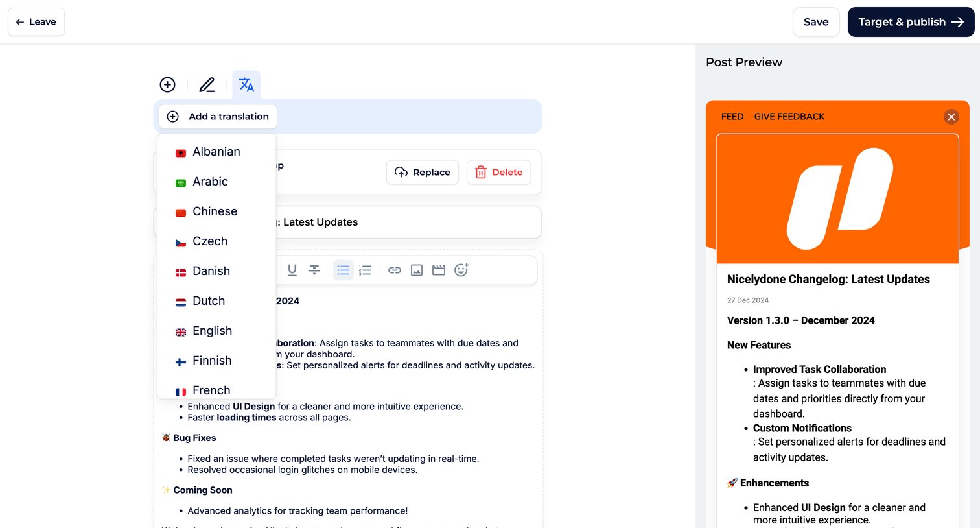Click Version 1.3.0 heading in preview
This screenshot has height=528, width=980.
801,320
